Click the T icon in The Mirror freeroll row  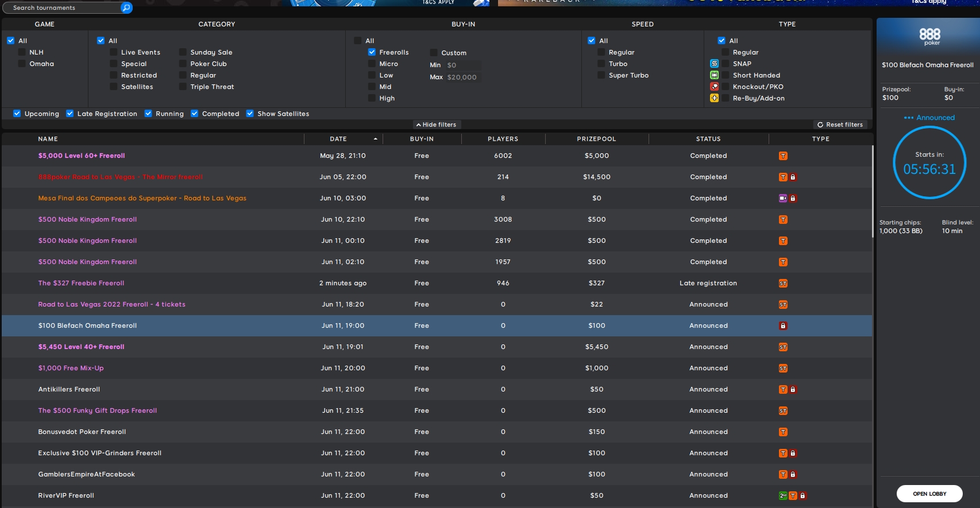[783, 177]
